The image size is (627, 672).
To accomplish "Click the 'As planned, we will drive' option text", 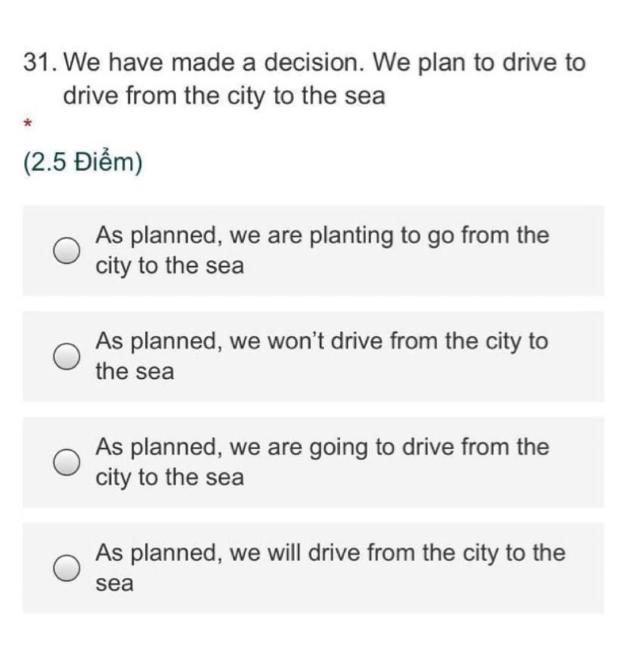I will point(330,567).
